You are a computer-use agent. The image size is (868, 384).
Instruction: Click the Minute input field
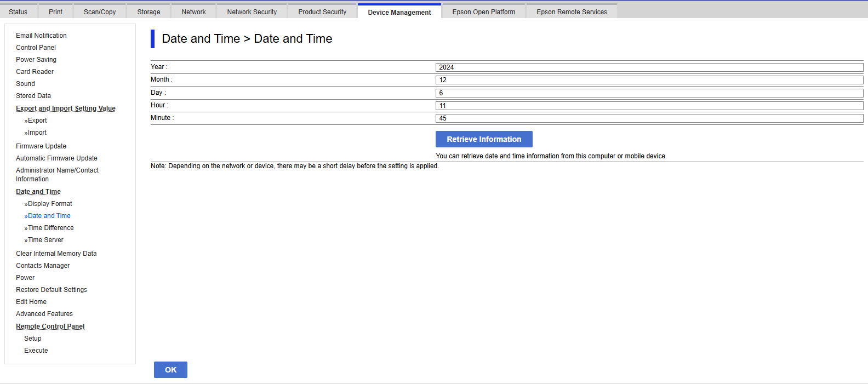tap(649, 118)
